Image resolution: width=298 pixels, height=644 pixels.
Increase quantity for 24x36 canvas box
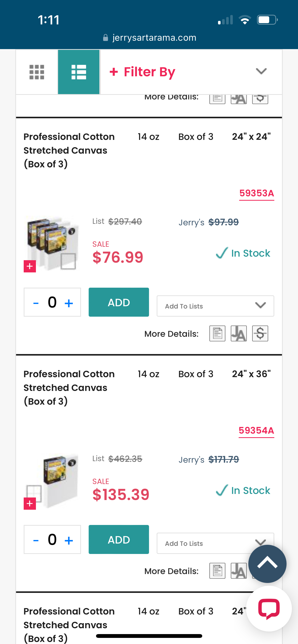(69, 540)
